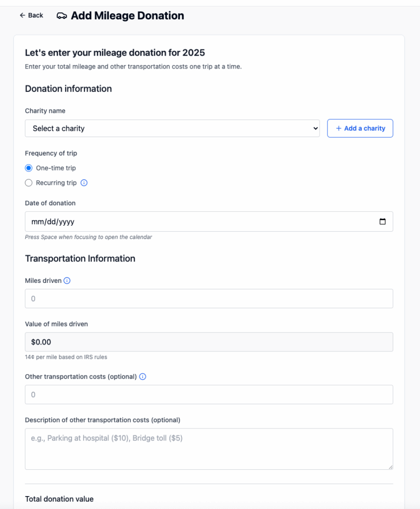Select the One-time trip radio option

(29, 168)
